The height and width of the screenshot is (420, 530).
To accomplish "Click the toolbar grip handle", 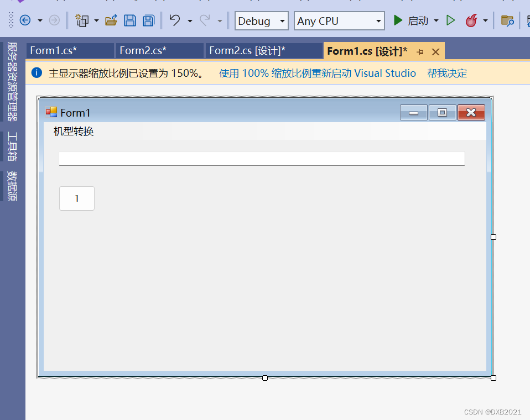I will click(11, 20).
